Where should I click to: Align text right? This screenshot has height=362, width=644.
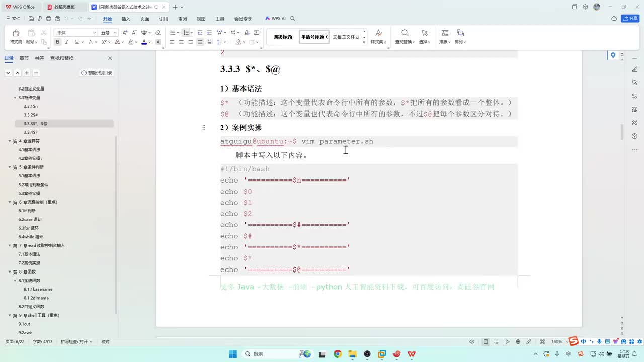191,42
